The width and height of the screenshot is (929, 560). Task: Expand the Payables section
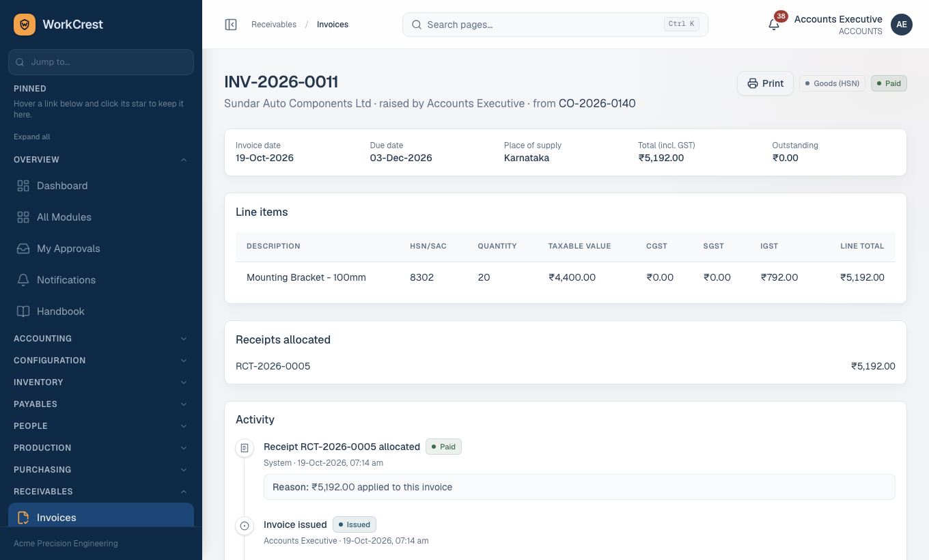(101, 404)
